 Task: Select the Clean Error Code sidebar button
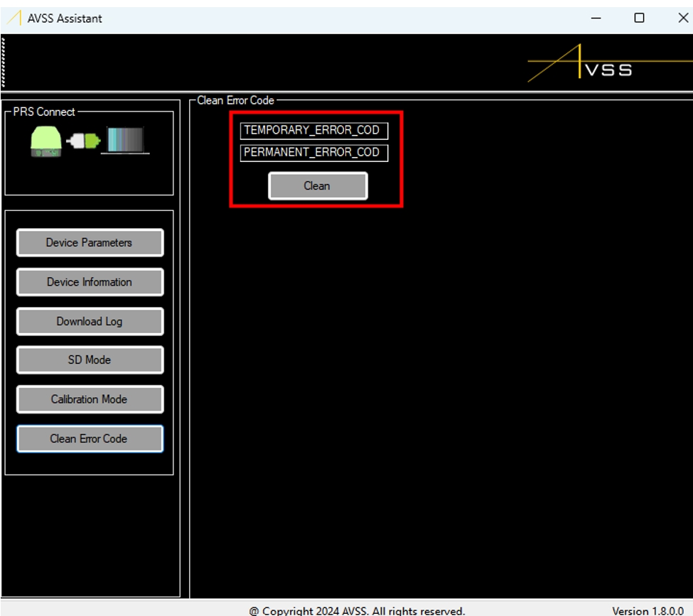click(90, 438)
